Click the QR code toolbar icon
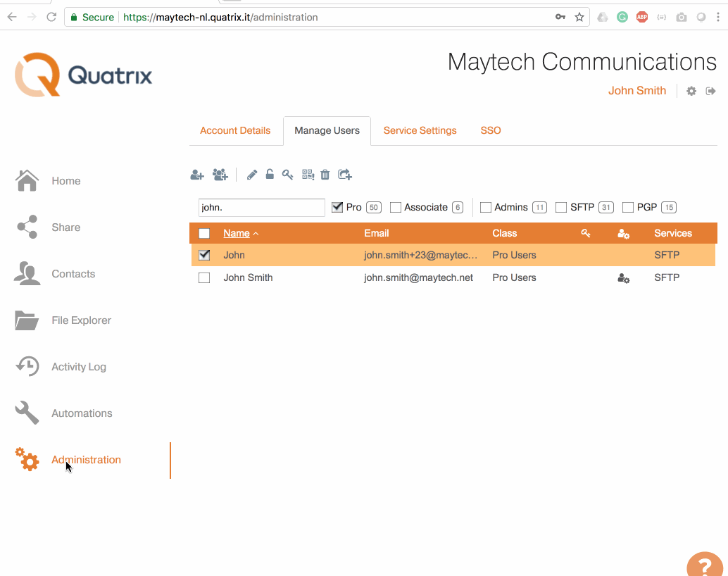This screenshot has width=728, height=576. pos(308,175)
